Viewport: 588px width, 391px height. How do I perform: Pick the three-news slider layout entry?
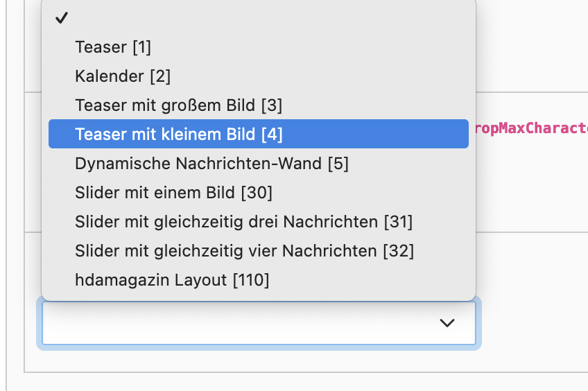coord(259,222)
